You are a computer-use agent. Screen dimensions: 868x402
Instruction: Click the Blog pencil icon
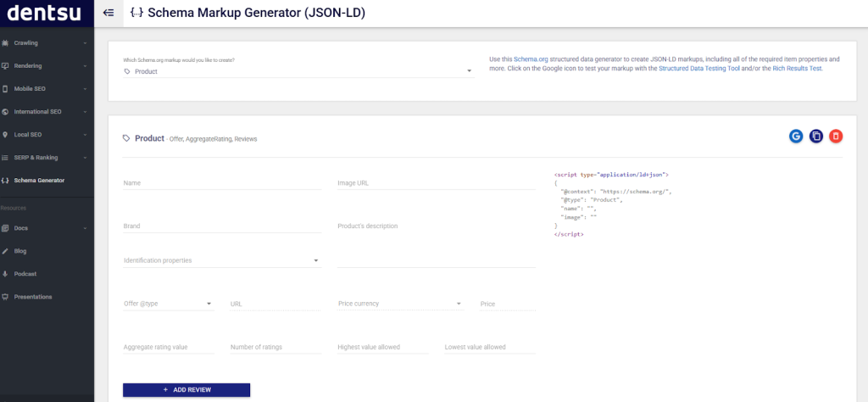[6, 251]
